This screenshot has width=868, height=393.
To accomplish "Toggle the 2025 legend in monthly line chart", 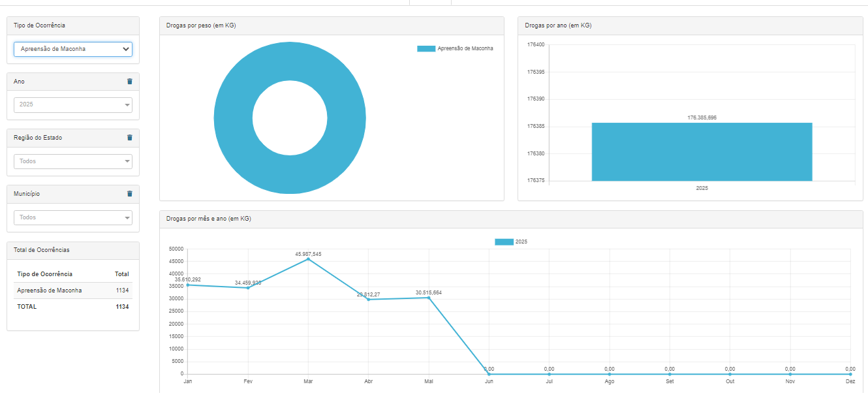I will point(511,242).
